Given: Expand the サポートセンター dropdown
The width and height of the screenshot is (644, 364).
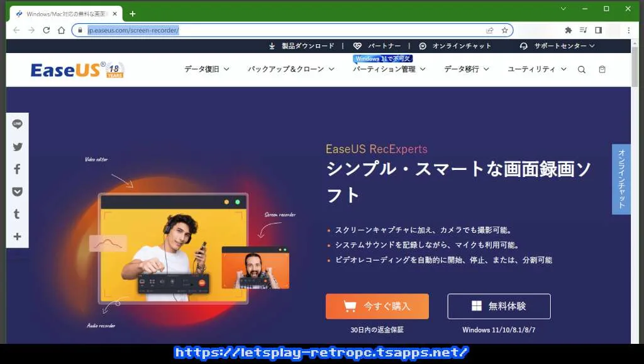Looking at the screenshot, I should 557,46.
